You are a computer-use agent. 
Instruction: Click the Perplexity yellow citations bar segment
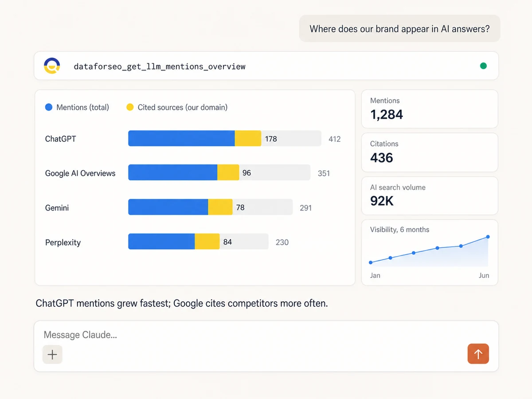point(207,242)
